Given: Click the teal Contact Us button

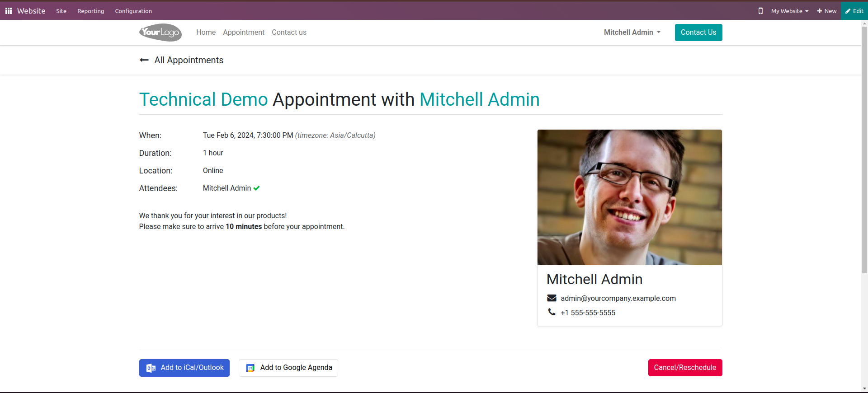Looking at the screenshot, I should 698,33.
